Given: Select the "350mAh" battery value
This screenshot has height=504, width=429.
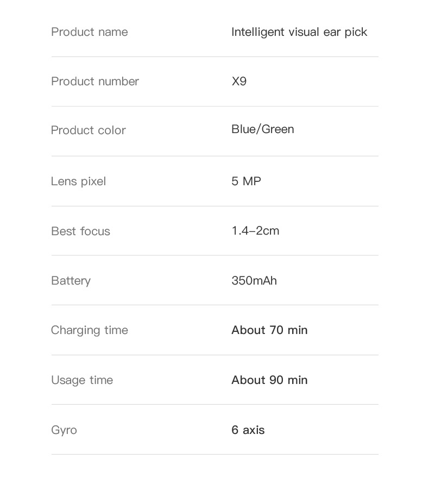Looking at the screenshot, I should point(254,281).
